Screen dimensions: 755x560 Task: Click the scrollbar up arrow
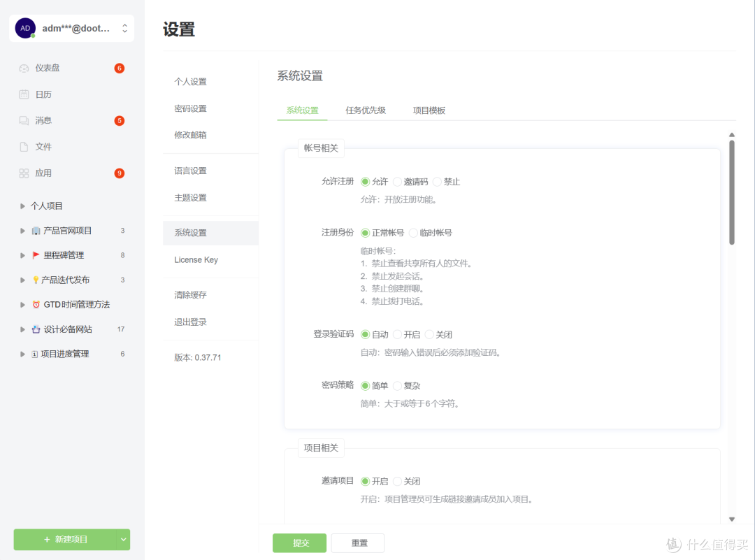731,135
